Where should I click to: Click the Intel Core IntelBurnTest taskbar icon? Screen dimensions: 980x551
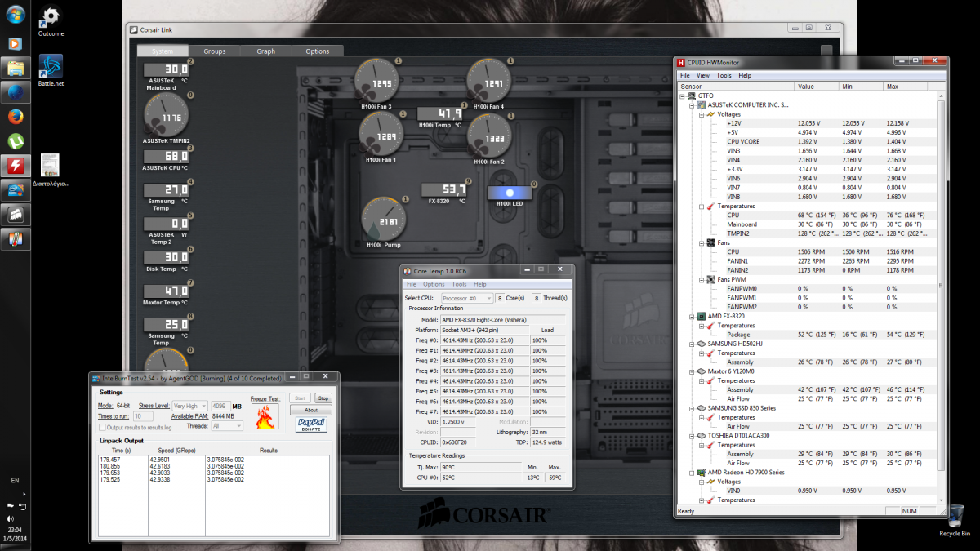coord(16,190)
